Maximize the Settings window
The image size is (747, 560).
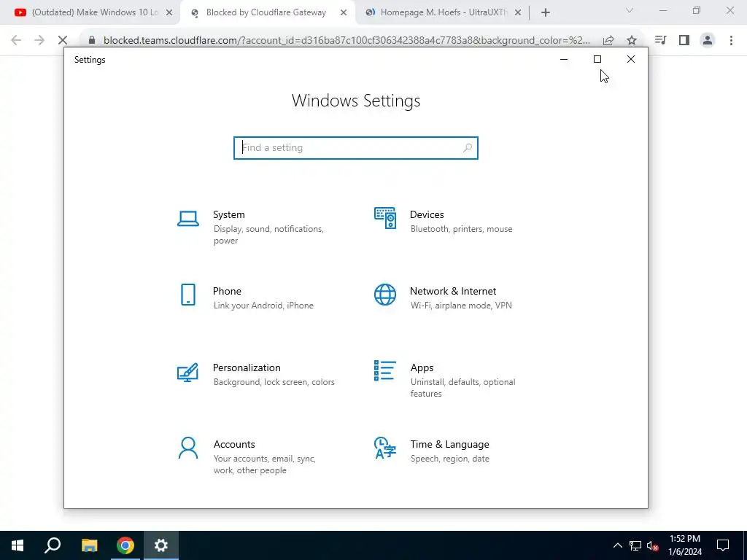click(597, 59)
